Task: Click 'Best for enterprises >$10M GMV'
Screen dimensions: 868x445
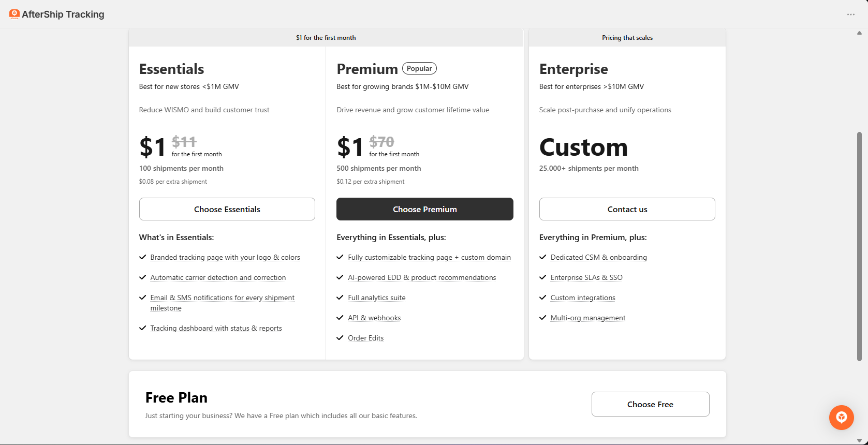Action: tap(592, 86)
